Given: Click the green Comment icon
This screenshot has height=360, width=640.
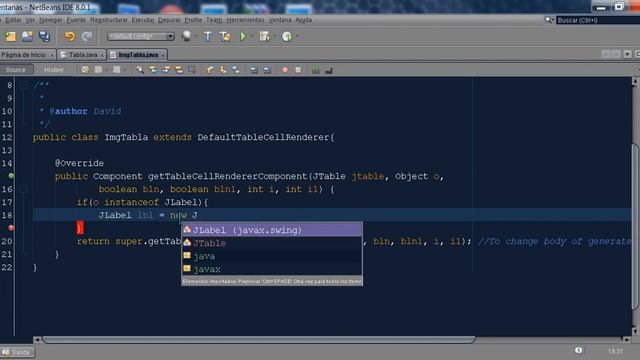Looking at the screenshot, I should (316, 70).
